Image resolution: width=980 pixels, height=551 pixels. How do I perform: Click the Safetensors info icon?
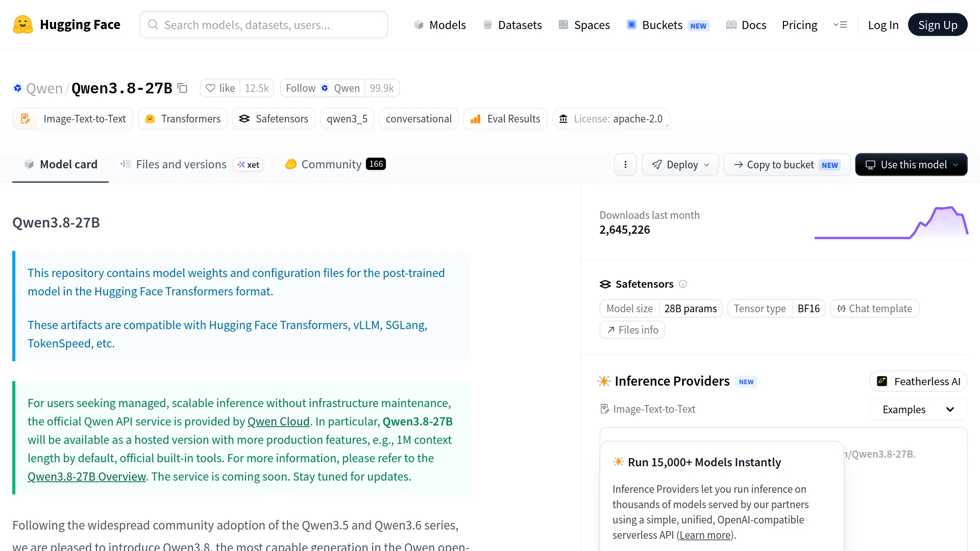[683, 284]
